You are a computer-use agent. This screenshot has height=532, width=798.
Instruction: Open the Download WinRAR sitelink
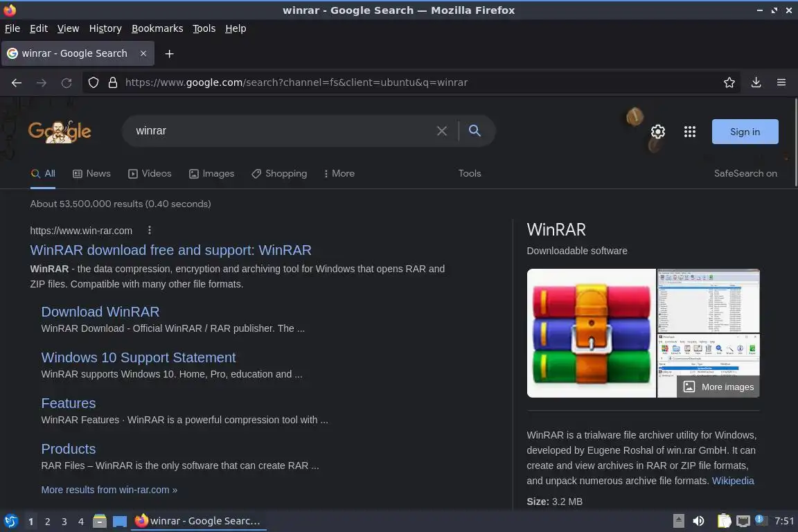[100, 312]
